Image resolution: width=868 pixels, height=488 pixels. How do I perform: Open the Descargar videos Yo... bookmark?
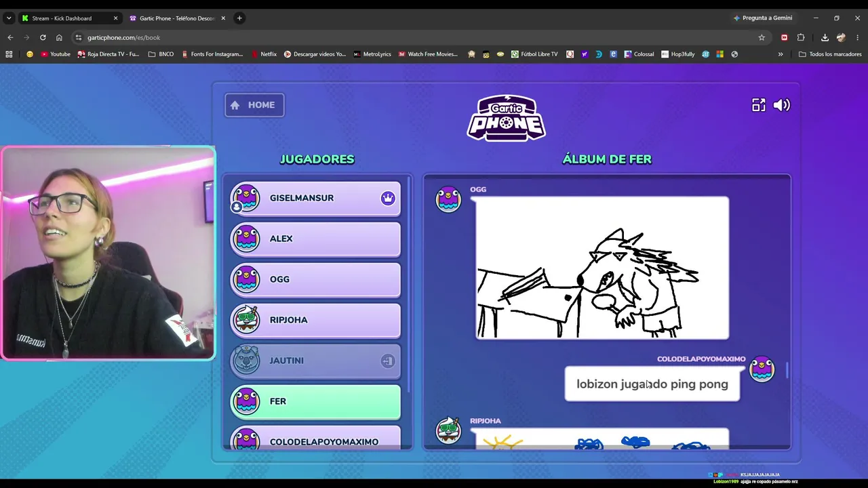point(315,54)
